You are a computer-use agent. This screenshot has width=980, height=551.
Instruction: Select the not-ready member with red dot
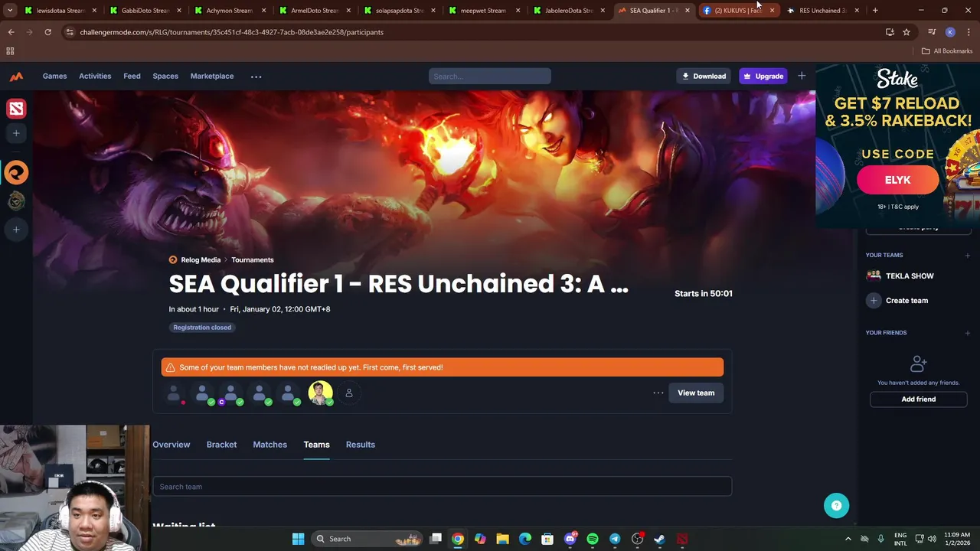coord(174,393)
